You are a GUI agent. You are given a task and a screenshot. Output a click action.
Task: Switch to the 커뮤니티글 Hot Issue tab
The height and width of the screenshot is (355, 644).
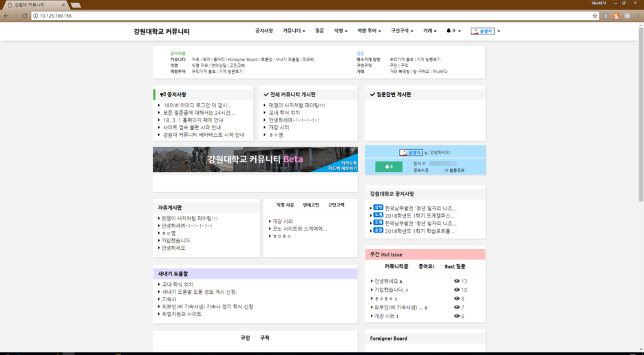396,267
